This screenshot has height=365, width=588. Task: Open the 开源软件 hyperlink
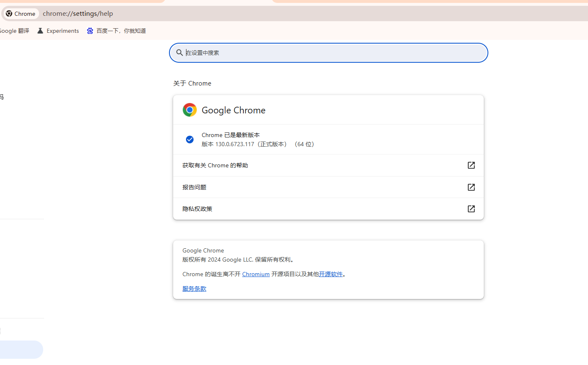coord(331,274)
